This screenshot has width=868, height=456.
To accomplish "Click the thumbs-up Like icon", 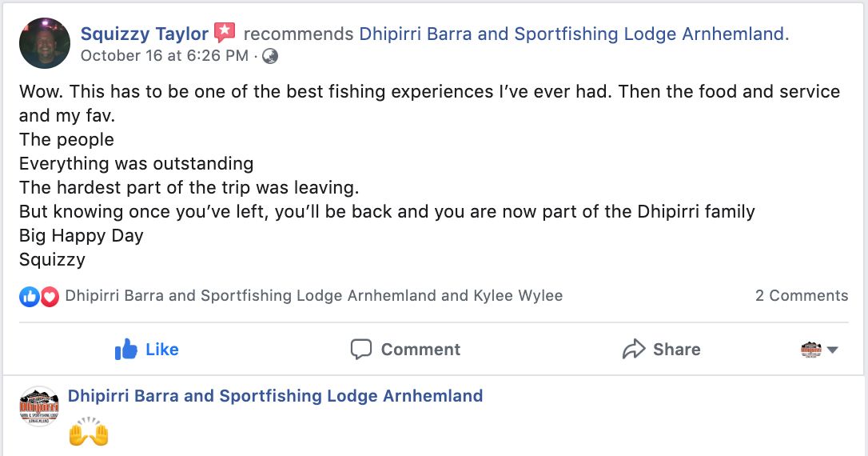I will [125, 349].
